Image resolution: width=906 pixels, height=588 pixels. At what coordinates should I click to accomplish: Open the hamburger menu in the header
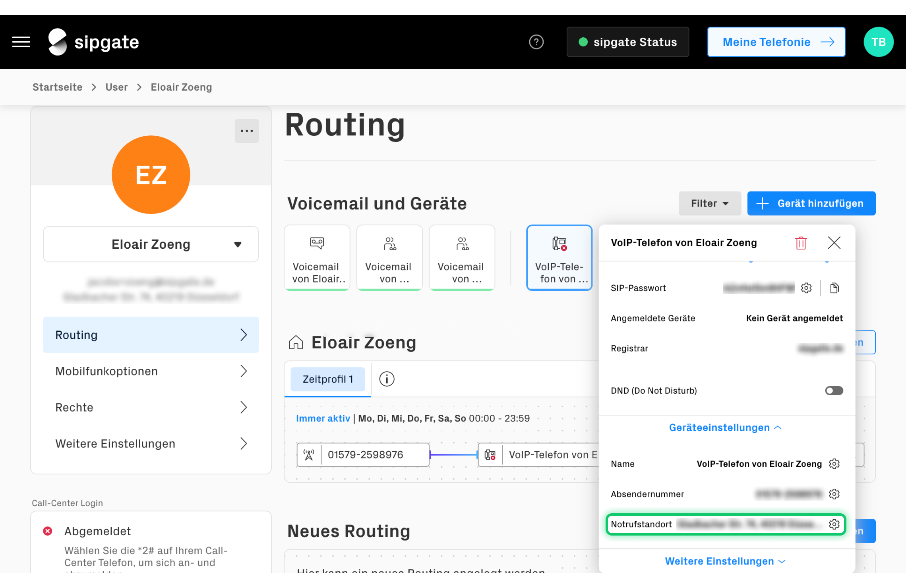coord(21,42)
